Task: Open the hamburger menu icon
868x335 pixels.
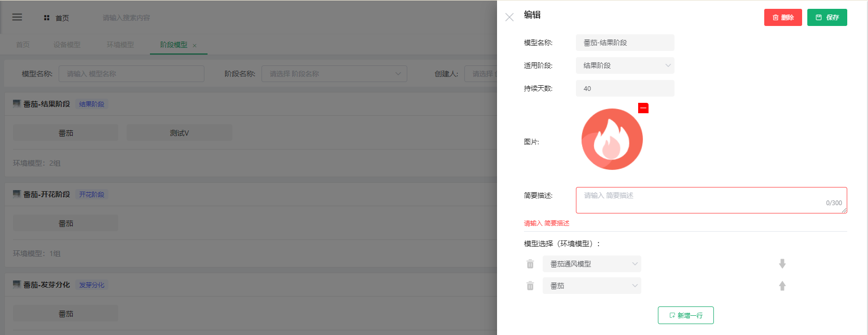Action: click(17, 17)
